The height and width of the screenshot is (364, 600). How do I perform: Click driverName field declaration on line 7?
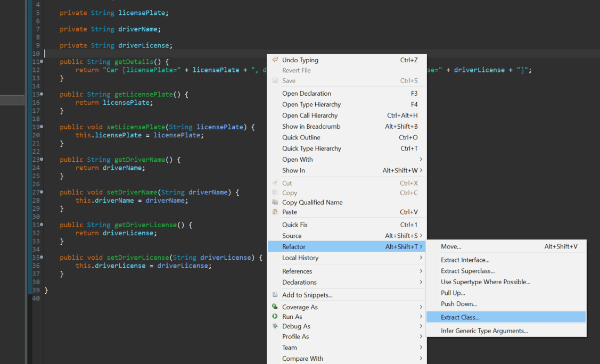point(138,29)
